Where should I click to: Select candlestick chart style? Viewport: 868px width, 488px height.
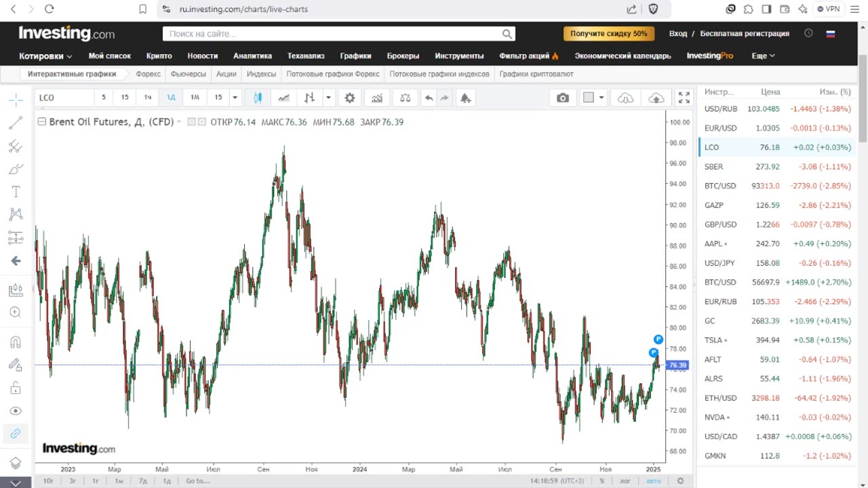(x=258, y=98)
